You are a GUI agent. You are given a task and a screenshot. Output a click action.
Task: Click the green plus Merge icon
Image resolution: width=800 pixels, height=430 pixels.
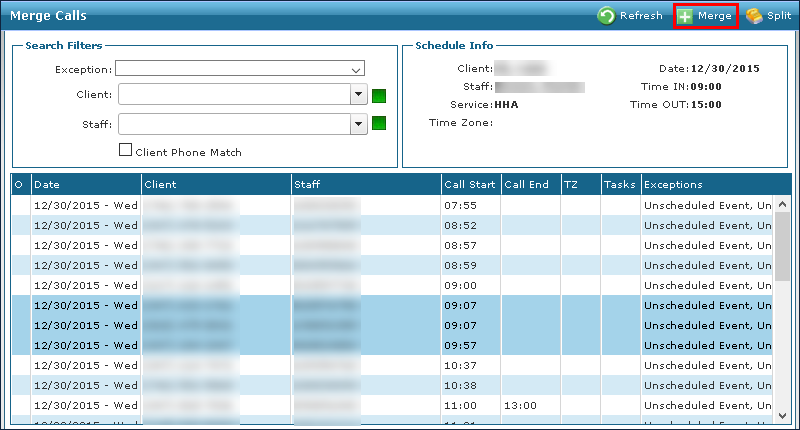685,16
